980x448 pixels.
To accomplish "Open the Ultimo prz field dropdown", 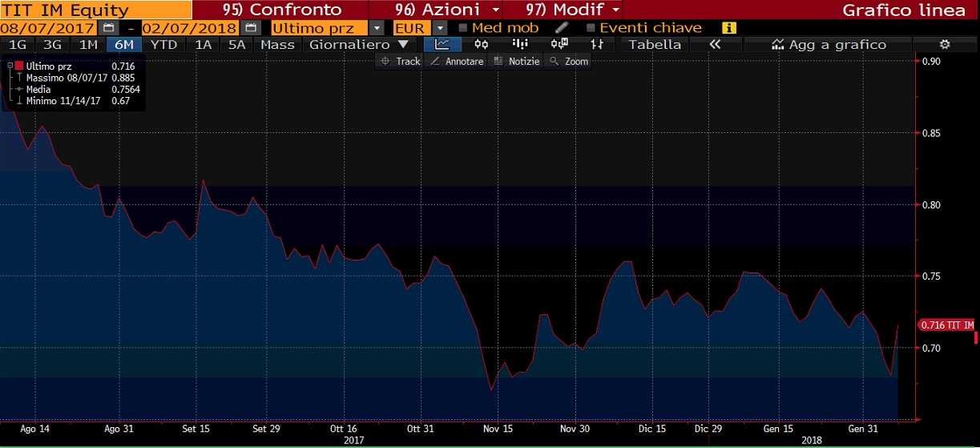I will point(376,27).
